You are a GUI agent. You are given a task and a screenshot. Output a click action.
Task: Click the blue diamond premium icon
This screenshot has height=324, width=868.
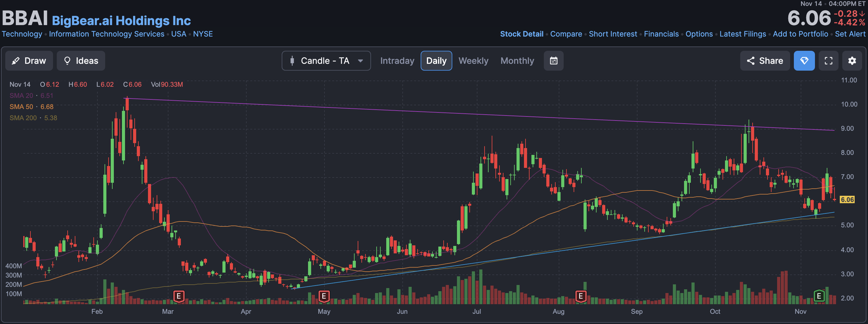[804, 61]
